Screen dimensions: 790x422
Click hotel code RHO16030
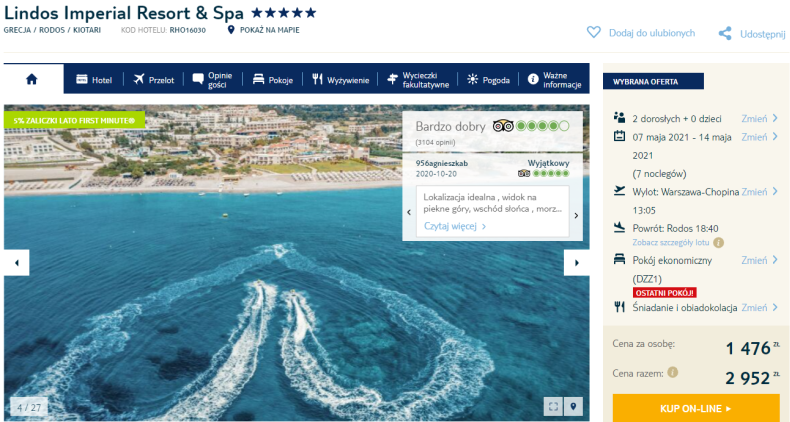[x=187, y=30]
